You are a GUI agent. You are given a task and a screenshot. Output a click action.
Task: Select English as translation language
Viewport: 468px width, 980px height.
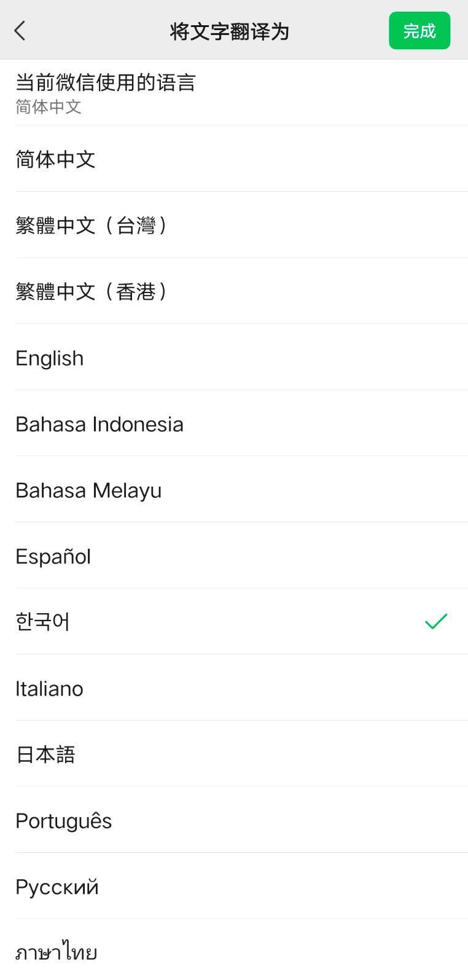[50, 358]
